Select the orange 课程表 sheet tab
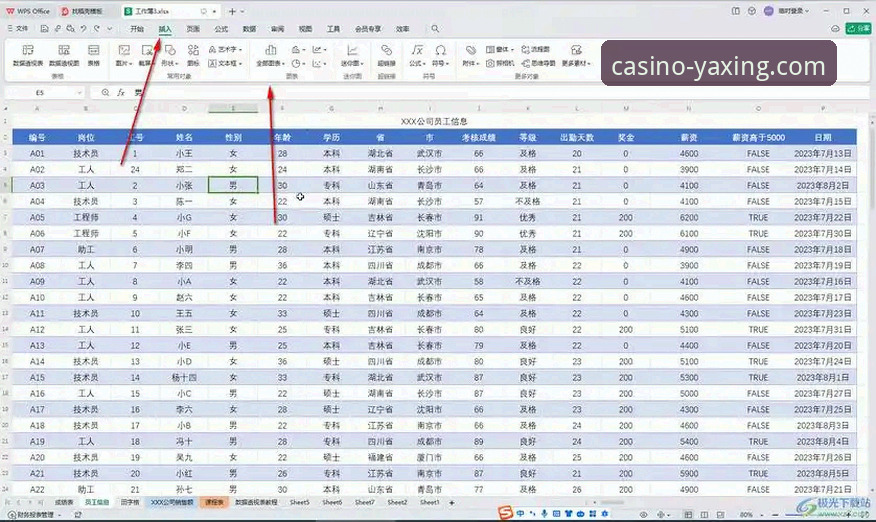This screenshot has height=522, width=876. (x=215, y=502)
